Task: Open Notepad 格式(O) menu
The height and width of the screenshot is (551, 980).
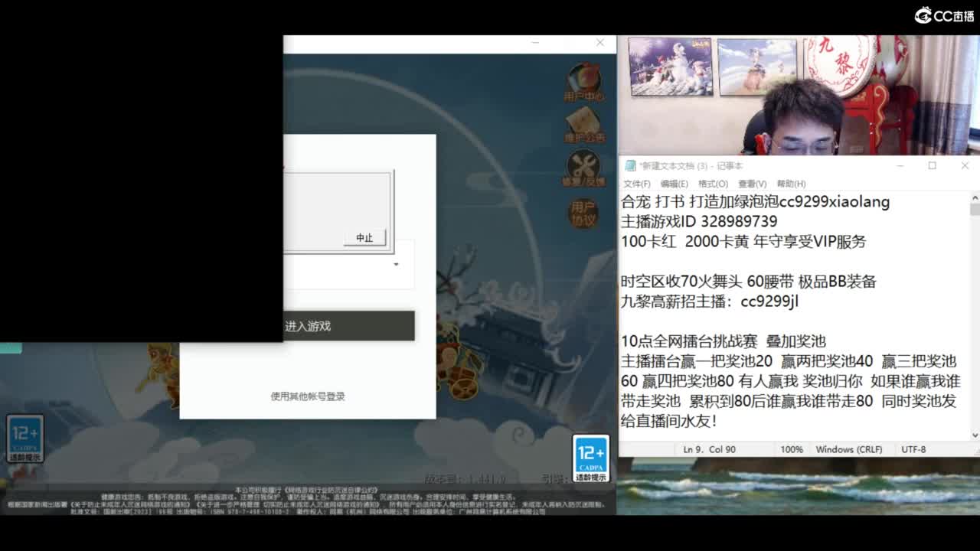Action: pos(713,184)
